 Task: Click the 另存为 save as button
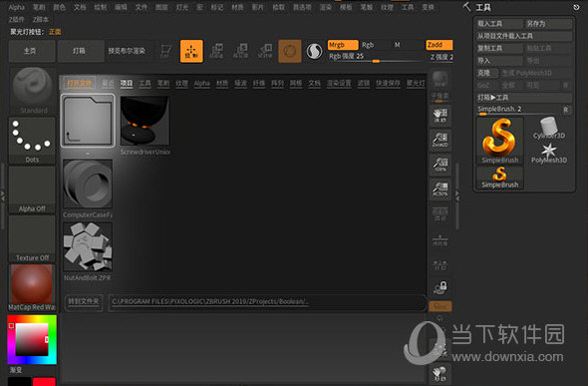(548, 24)
